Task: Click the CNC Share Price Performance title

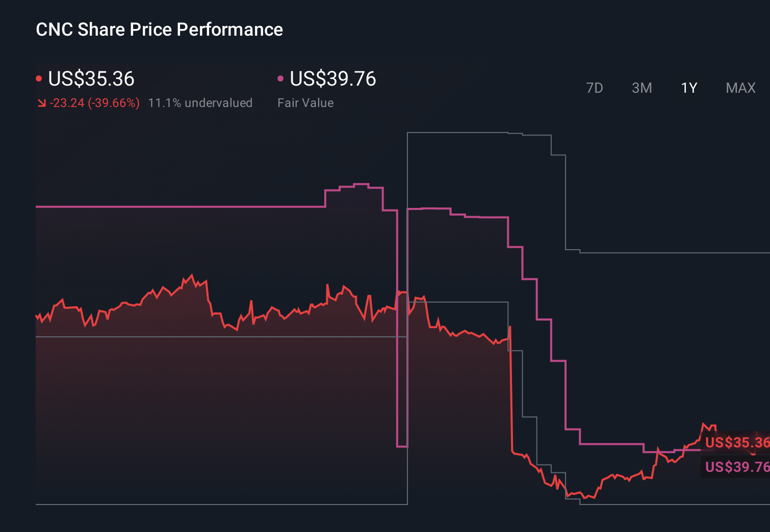Action: click(159, 30)
